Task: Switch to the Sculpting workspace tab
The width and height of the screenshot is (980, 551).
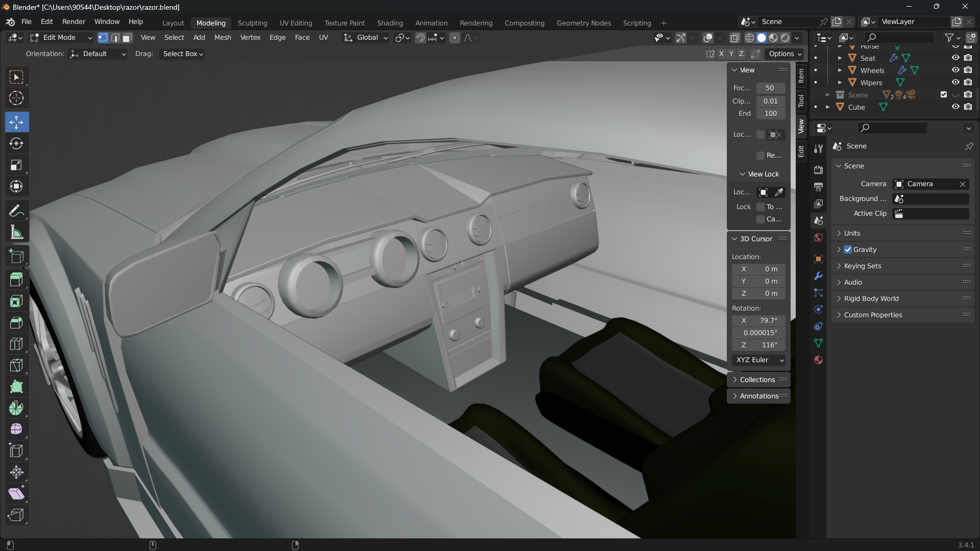Action: tap(252, 23)
